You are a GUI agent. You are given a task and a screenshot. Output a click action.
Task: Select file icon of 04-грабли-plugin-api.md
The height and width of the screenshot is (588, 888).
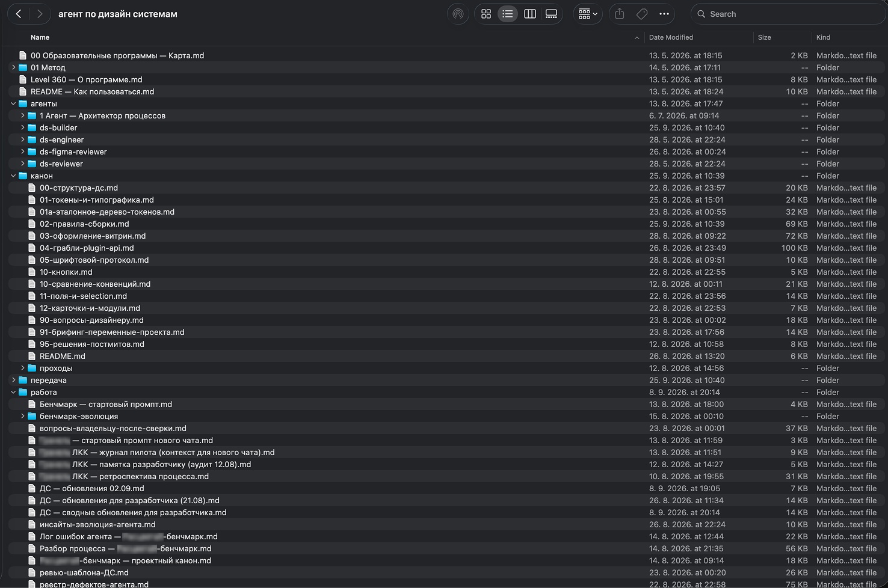(32, 248)
